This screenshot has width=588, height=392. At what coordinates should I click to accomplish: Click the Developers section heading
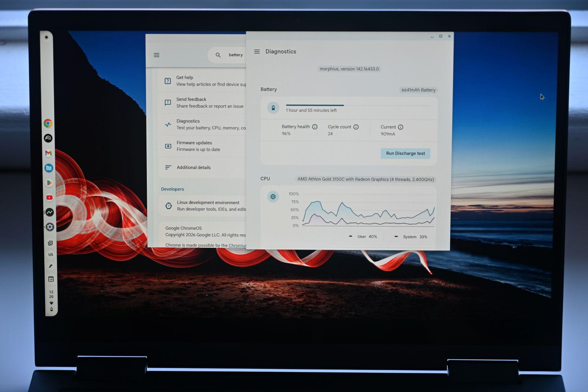pyautogui.click(x=173, y=189)
